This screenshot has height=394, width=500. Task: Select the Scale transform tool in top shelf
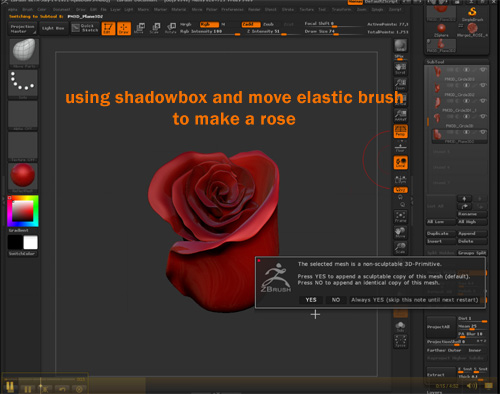point(155,29)
